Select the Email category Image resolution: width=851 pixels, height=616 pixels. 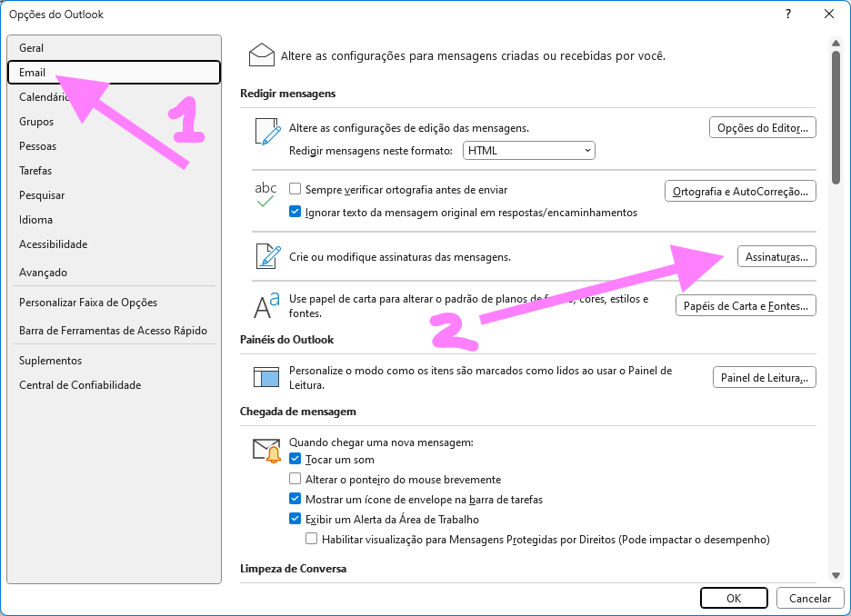(x=114, y=72)
